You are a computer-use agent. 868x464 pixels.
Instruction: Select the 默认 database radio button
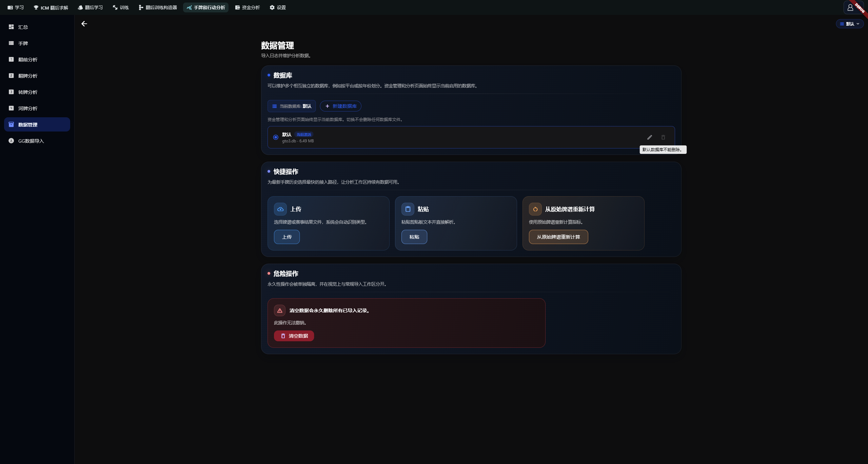click(276, 137)
